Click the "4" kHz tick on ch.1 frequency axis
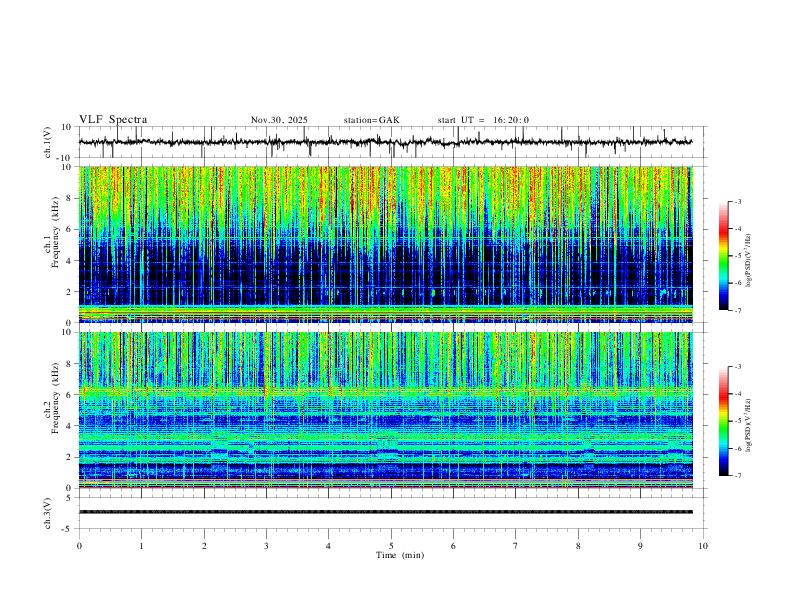Image resolution: width=792 pixels, height=612 pixels. pyautogui.click(x=70, y=261)
